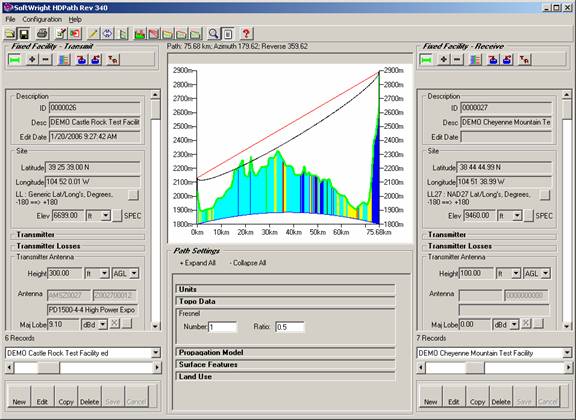Viewport: 576px width, 420px height.
Task: Click the Print toolbar icon
Action: (42, 34)
